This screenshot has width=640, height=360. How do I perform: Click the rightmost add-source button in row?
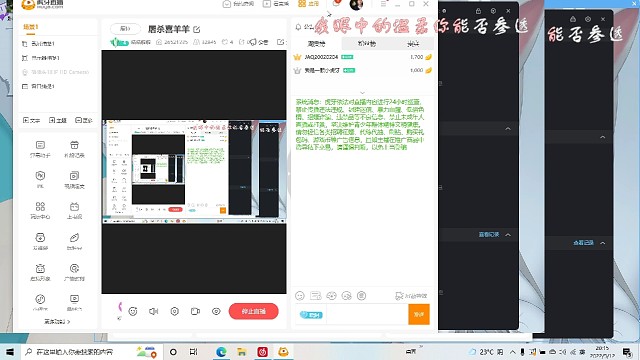[84, 120]
